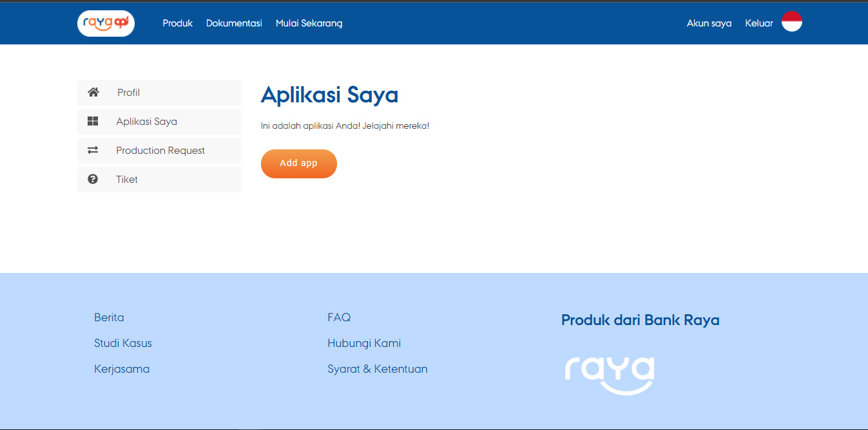
Task: Open Akun saya
Action: [x=709, y=23]
